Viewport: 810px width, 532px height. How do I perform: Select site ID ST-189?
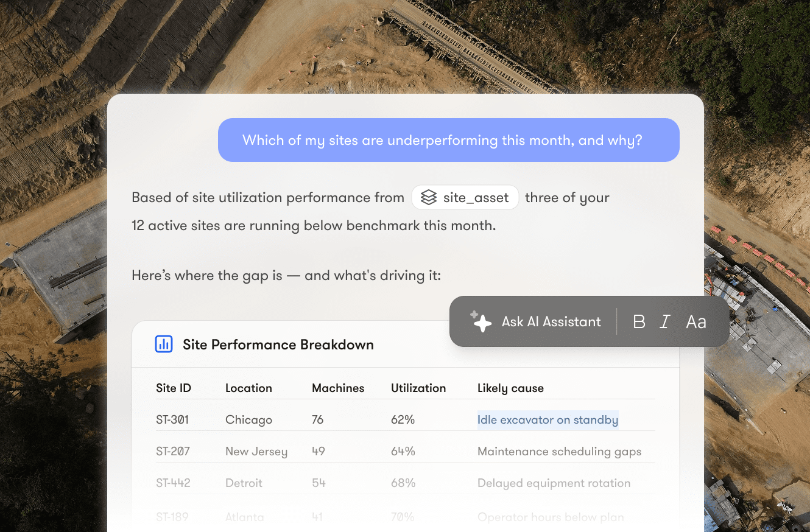tap(172, 517)
